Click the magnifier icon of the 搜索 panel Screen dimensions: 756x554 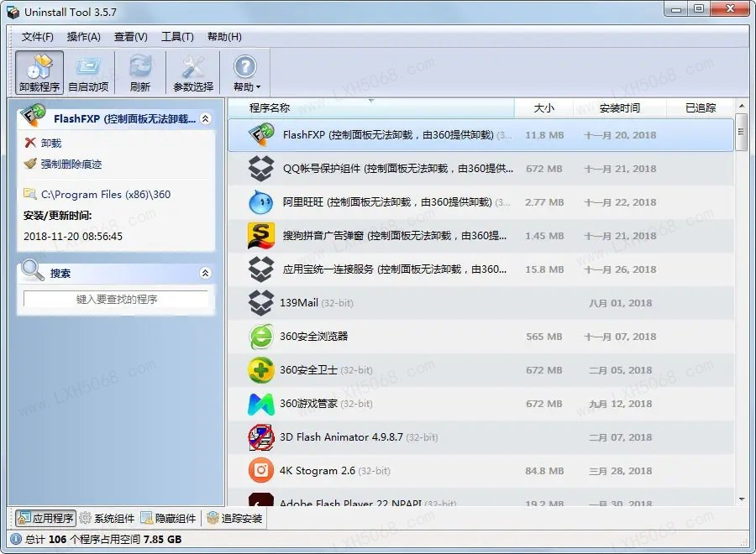(x=33, y=271)
